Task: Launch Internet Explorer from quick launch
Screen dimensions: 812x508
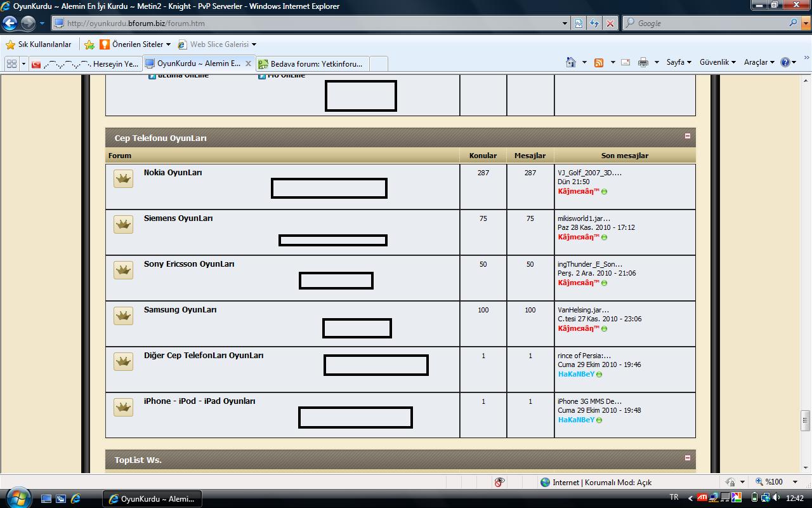Action: tap(75, 498)
